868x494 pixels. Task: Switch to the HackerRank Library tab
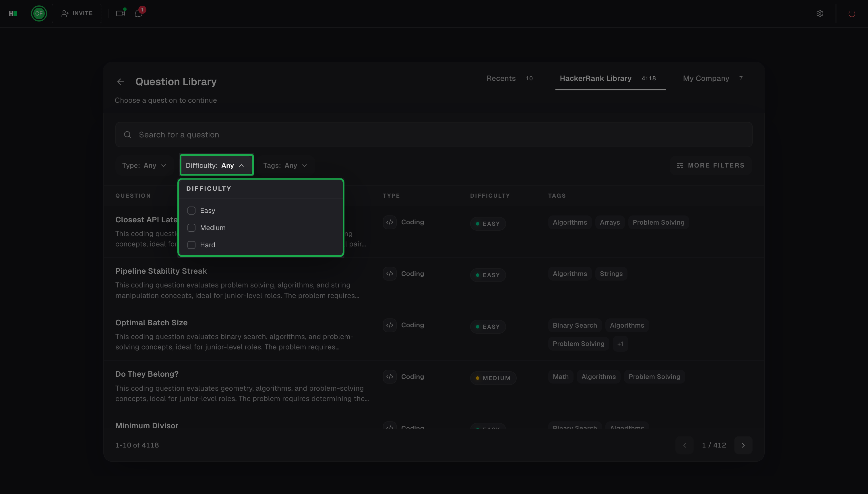[x=610, y=78]
